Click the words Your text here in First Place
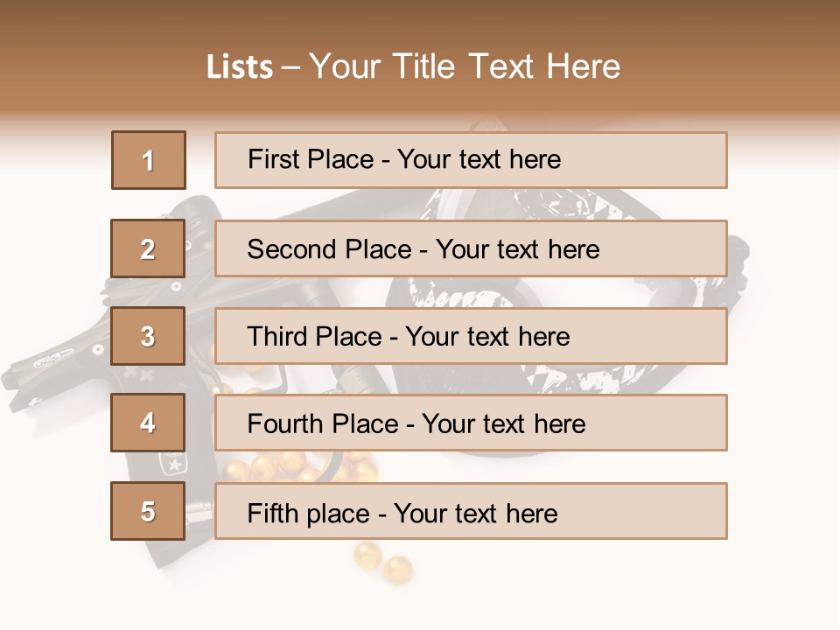This screenshot has width=840, height=630. (x=479, y=160)
